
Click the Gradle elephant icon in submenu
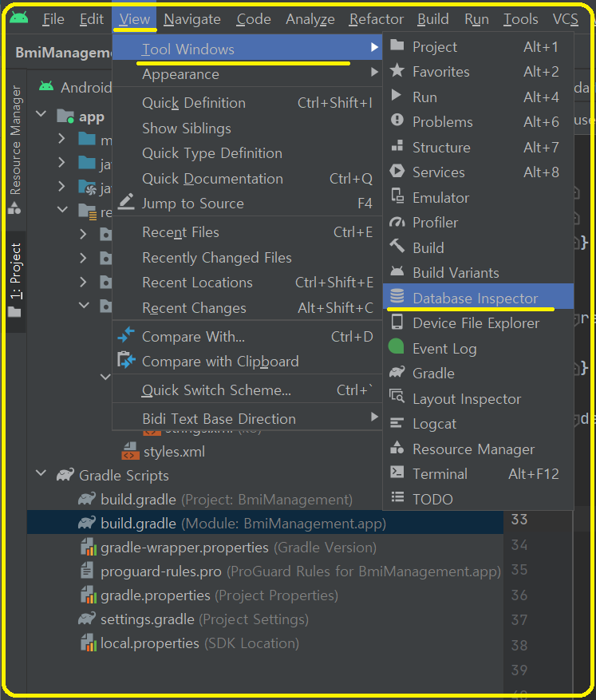[x=397, y=373]
